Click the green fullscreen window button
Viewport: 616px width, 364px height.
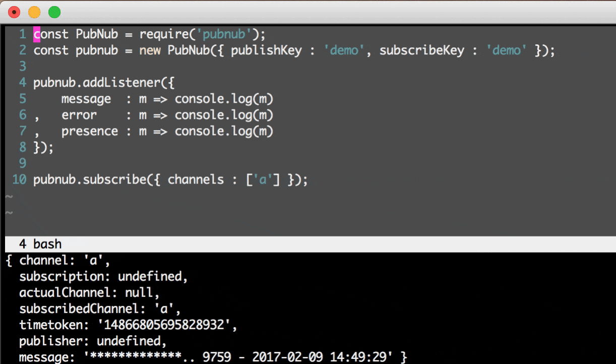point(54,12)
